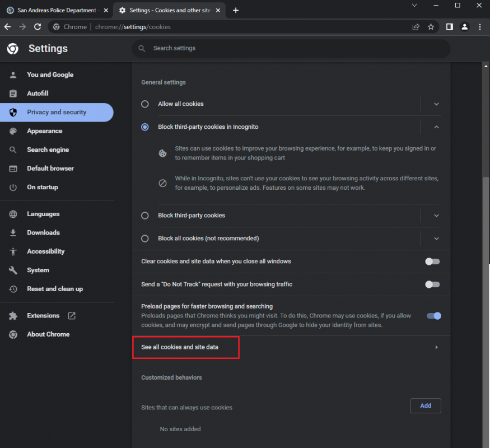Open the profile avatar menu
The width and height of the screenshot is (490, 448).
pyautogui.click(x=465, y=27)
